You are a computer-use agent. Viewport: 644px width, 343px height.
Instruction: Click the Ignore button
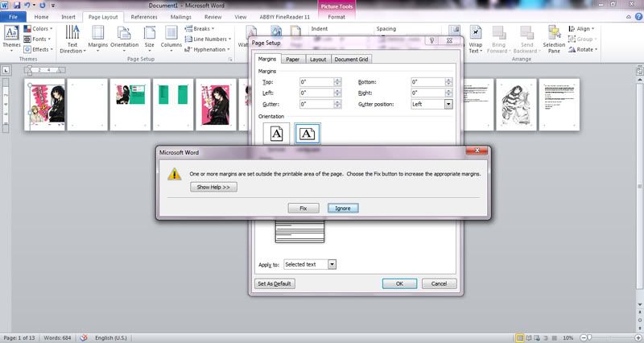pyautogui.click(x=343, y=209)
